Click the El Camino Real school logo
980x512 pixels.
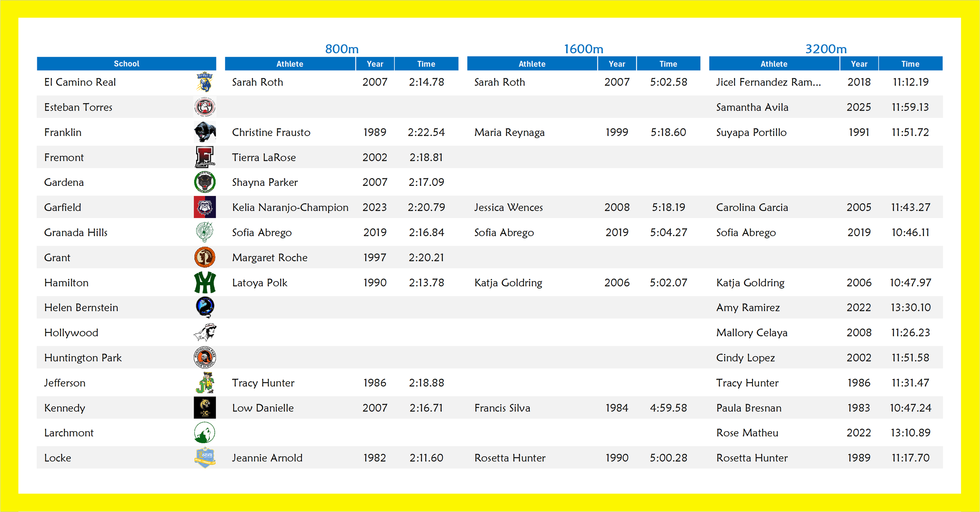[x=205, y=82]
